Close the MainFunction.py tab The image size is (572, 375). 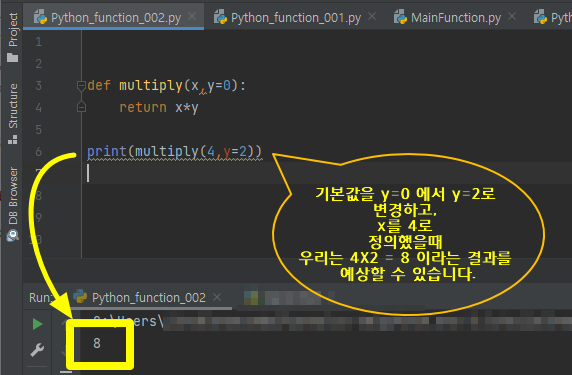[512, 16]
